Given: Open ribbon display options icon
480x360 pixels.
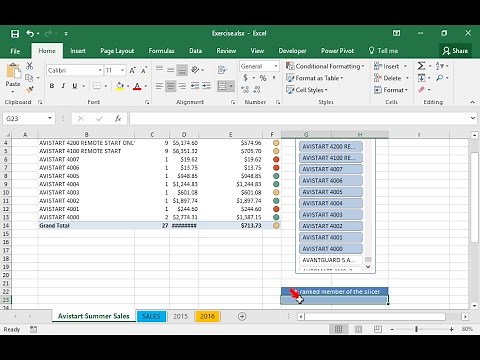Looking at the screenshot, I should click(x=396, y=33).
